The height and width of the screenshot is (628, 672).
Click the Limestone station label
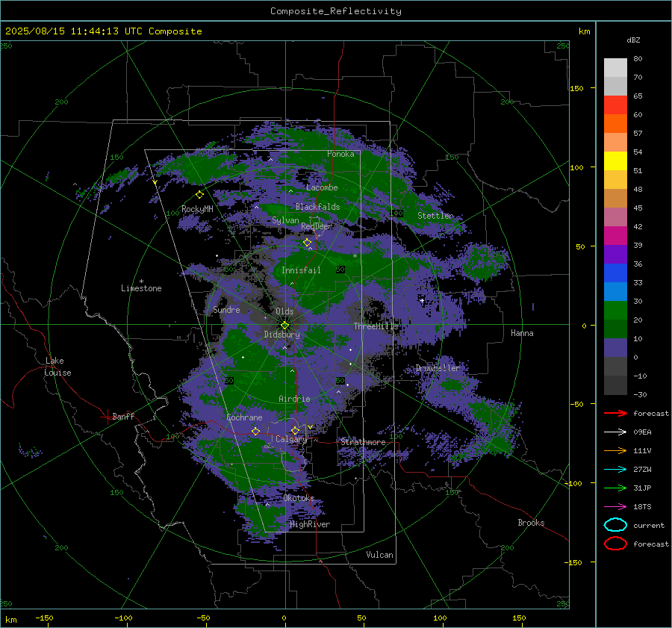pyautogui.click(x=141, y=288)
